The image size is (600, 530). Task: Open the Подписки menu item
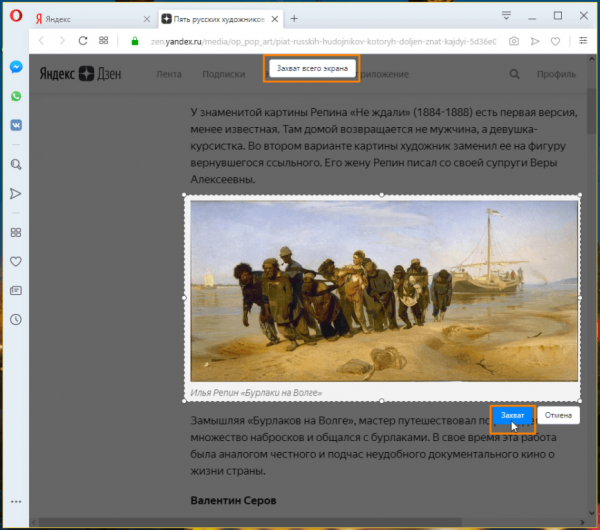point(223,74)
